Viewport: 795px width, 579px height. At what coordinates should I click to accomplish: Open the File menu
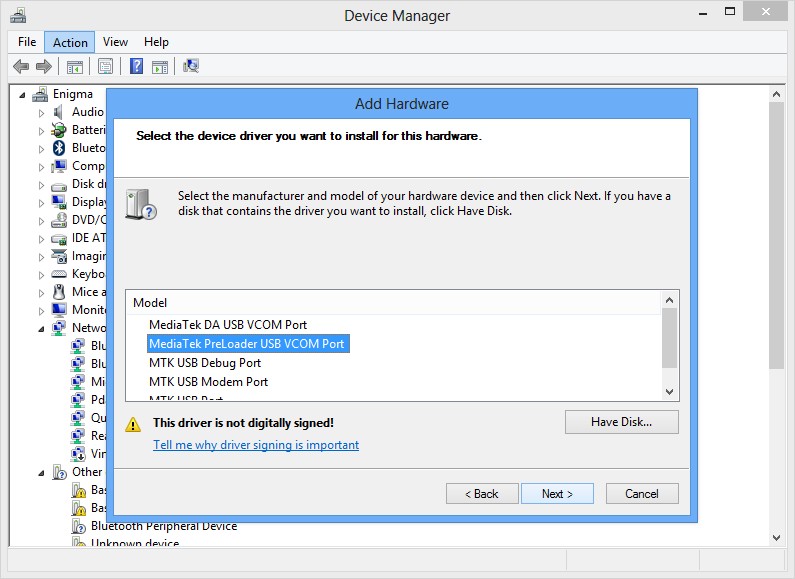[27, 42]
